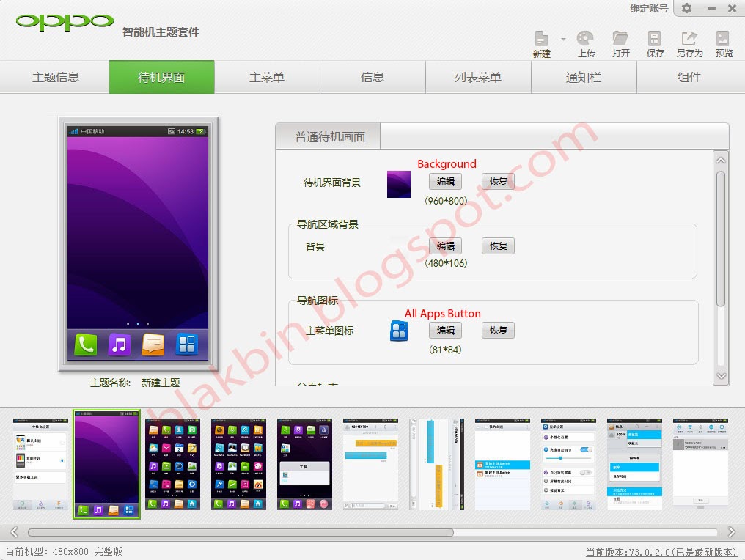Click the blue apps grid icon in preview

pyautogui.click(x=187, y=345)
